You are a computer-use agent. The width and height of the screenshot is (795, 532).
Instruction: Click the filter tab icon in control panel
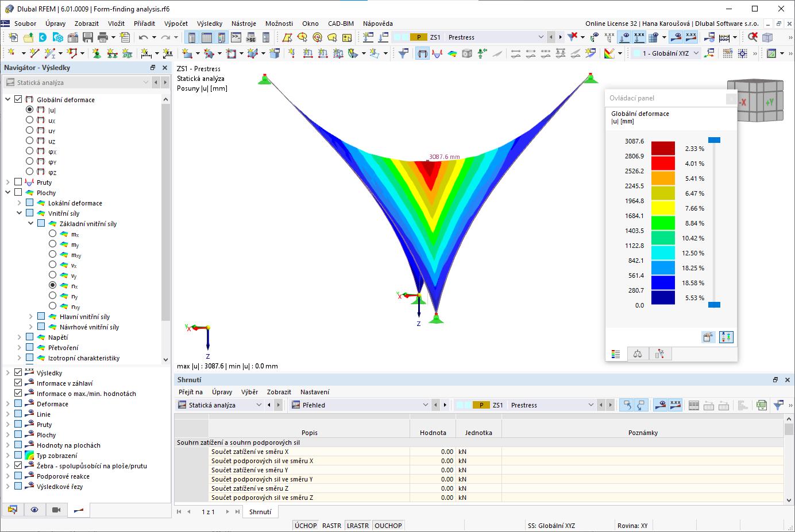pyautogui.click(x=660, y=354)
